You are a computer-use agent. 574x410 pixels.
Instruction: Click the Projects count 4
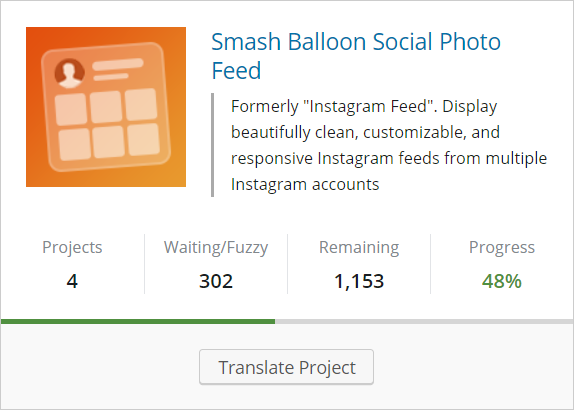click(x=72, y=281)
